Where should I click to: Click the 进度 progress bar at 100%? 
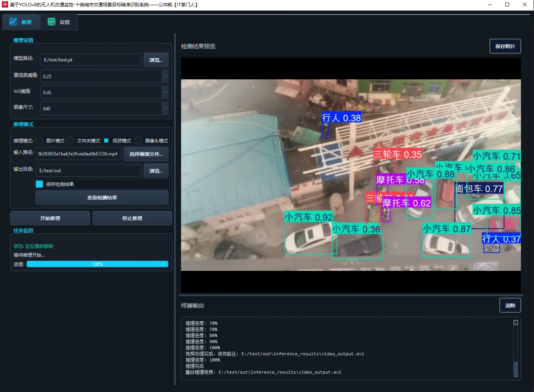[97, 264]
